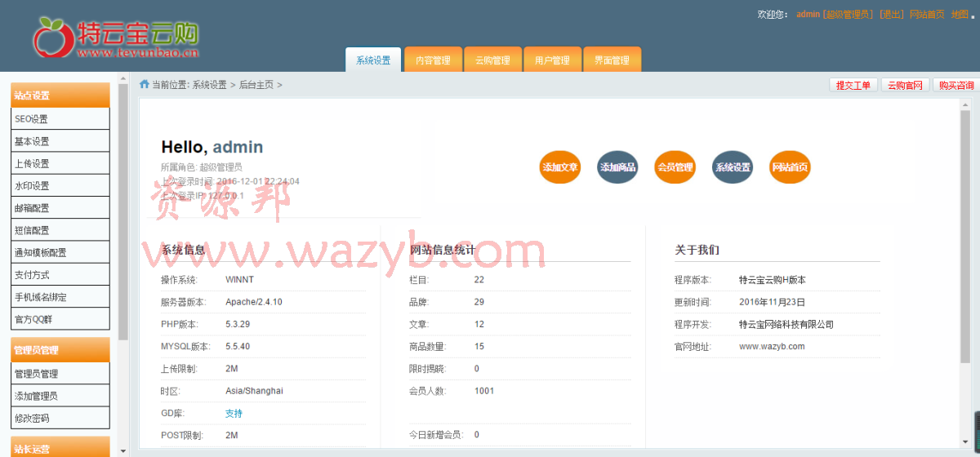
Task: Open SEO设置 in sidebar
Action: tap(60, 119)
